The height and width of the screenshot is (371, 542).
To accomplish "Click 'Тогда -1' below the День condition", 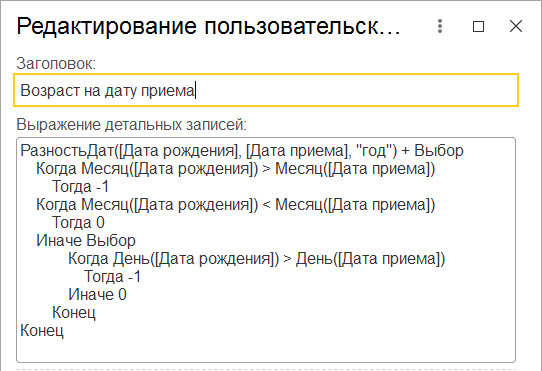I will pos(112,277).
